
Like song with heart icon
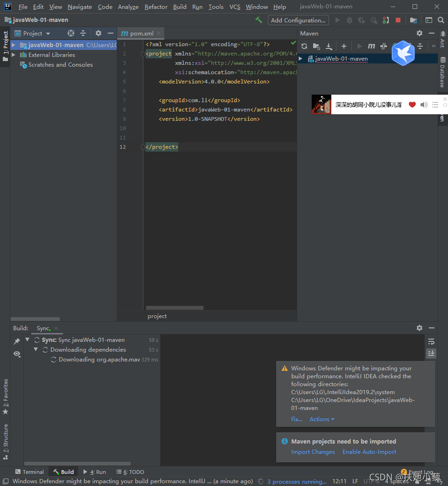pyautogui.click(x=412, y=105)
